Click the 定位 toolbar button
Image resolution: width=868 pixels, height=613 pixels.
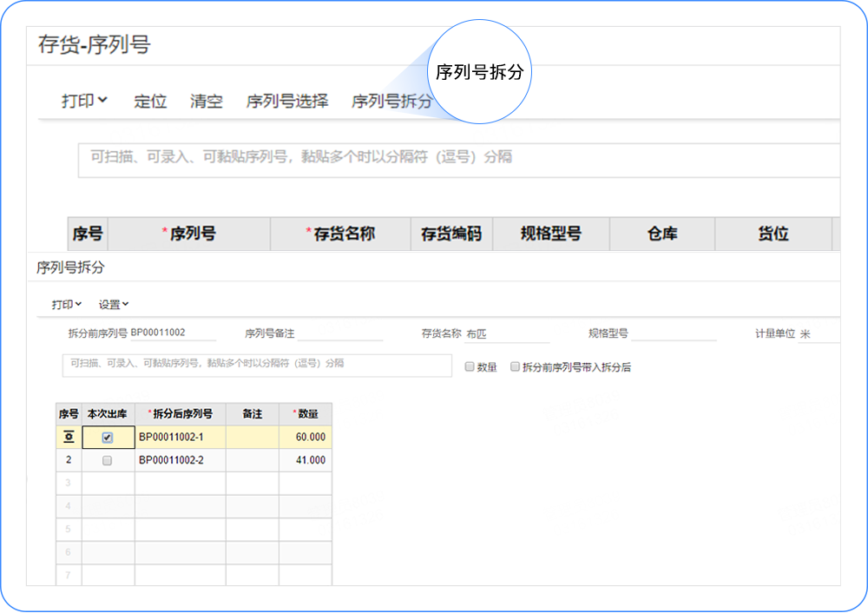click(150, 101)
